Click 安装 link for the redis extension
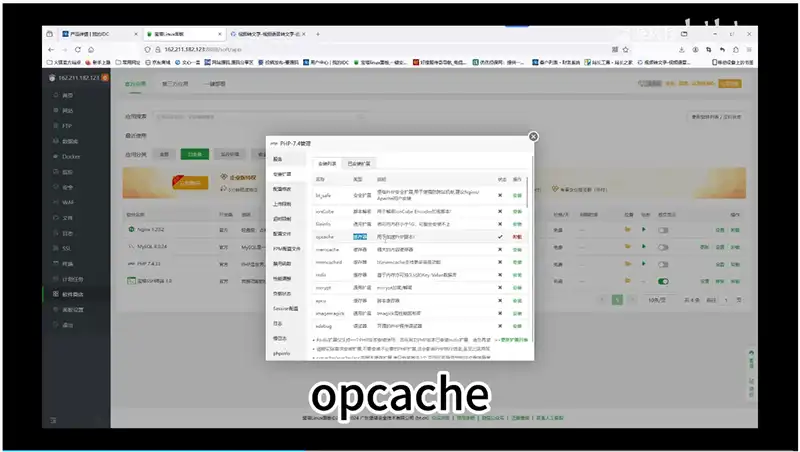The height and width of the screenshot is (452, 800). pos(517,273)
